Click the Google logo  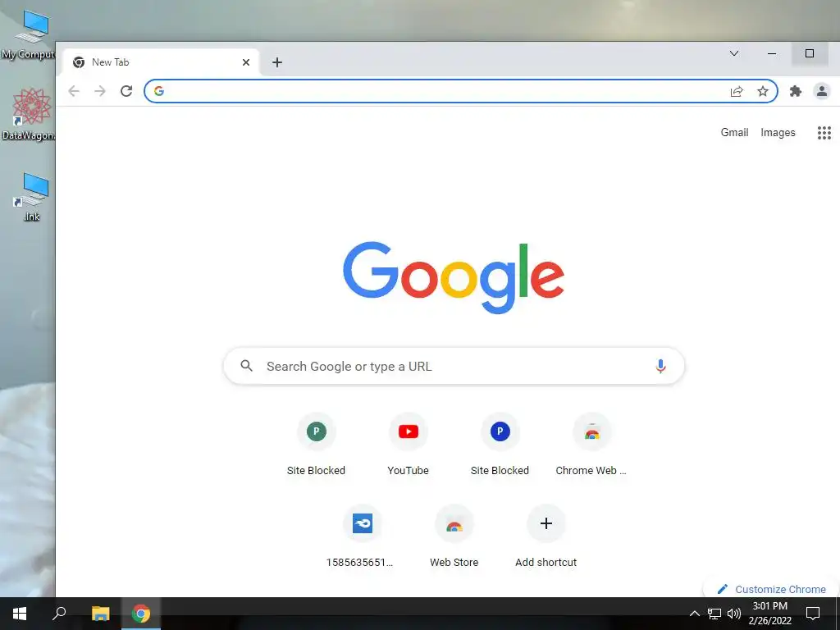click(454, 277)
